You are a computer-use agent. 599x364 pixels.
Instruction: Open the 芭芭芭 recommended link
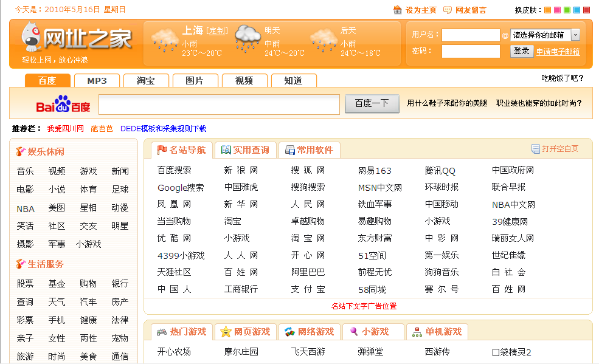click(102, 129)
